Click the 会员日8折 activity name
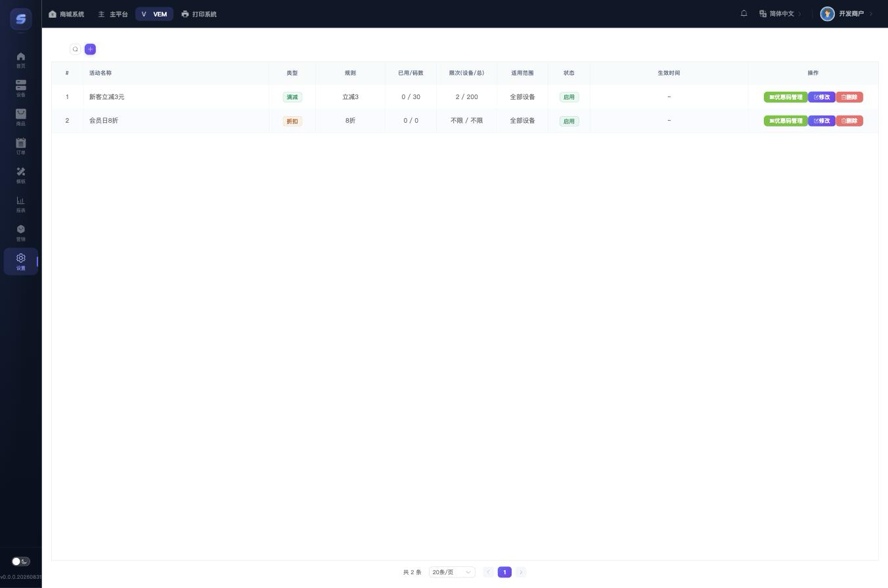Screen dimensions: 888x588 [104, 121]
